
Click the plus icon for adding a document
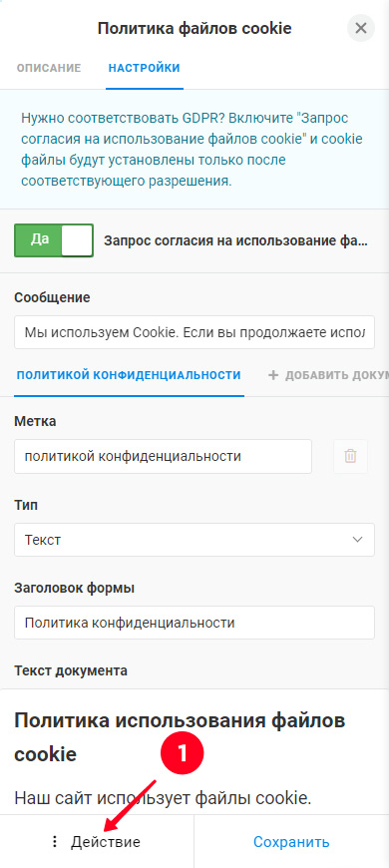[272, 375]
